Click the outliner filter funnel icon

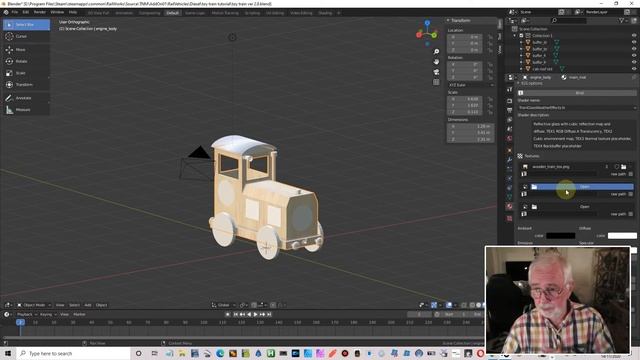(x=621, y=20)
